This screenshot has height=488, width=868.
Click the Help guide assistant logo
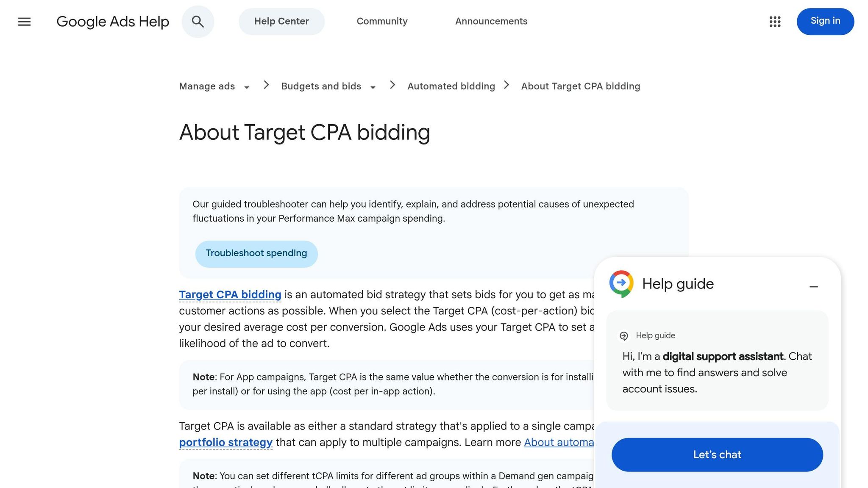coord(620,283)
